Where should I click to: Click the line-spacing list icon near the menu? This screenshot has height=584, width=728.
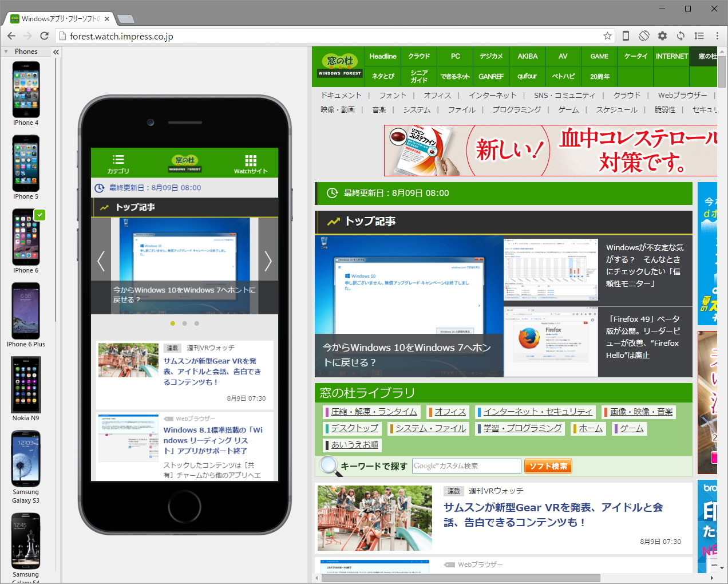699,35
